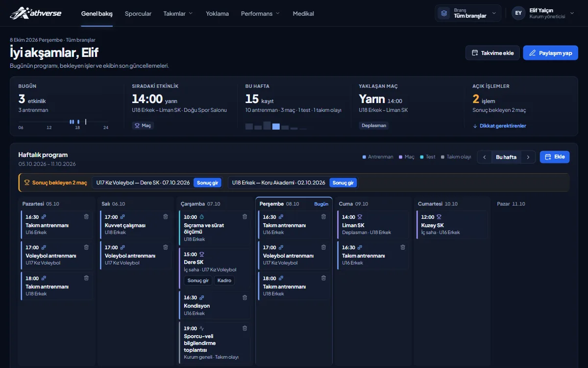Delete Perşembe 18:00 Takım antrenmanı event
The height and width of the screenshot is (368, 588).
point(323,278)
